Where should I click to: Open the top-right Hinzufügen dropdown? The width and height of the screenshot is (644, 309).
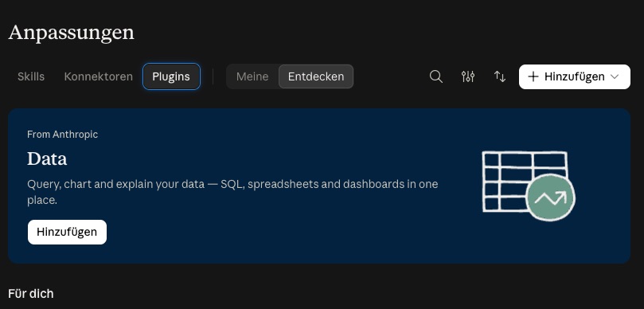pos(575,76)
